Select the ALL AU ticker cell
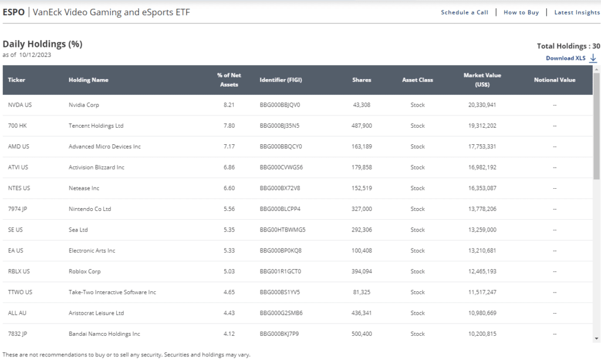This screenshot has width=601, height=364. pyautogui.click(x=17, y=313)
